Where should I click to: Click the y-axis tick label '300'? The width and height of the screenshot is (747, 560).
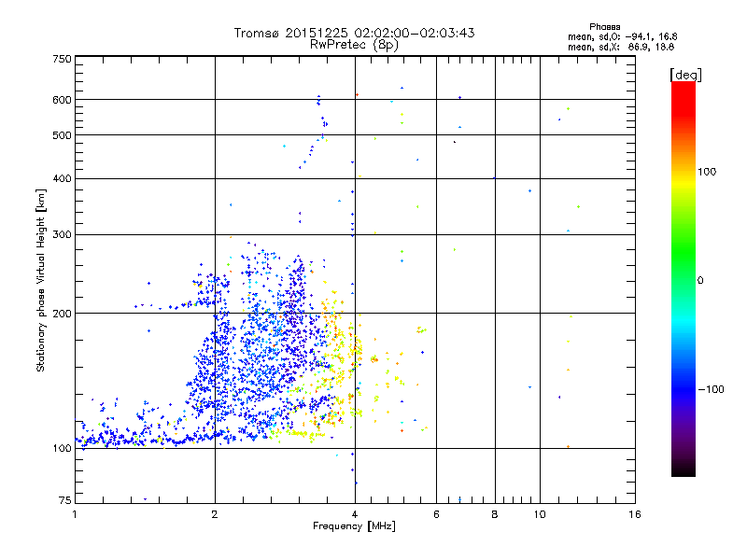pyautogui.click(x=63, y=234)
